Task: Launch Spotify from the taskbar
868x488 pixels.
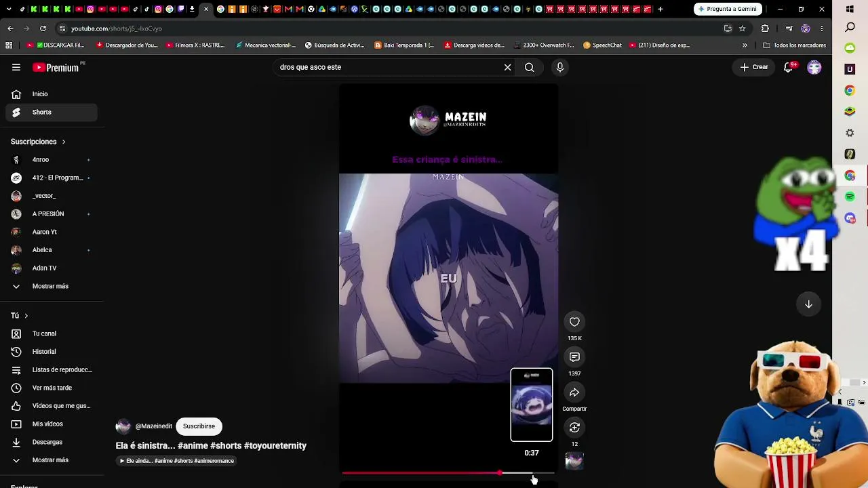Action: pos(850,197)
